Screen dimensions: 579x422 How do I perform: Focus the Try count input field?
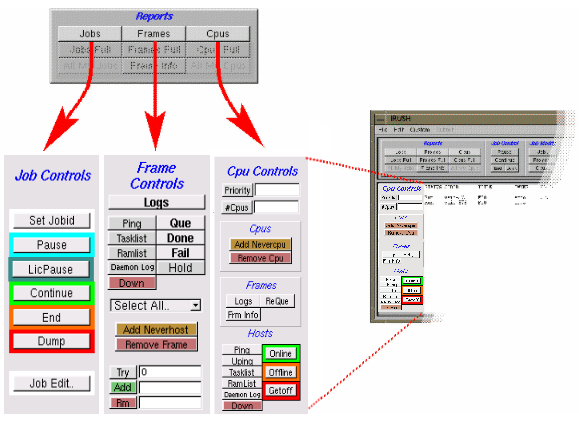[170, 372]
